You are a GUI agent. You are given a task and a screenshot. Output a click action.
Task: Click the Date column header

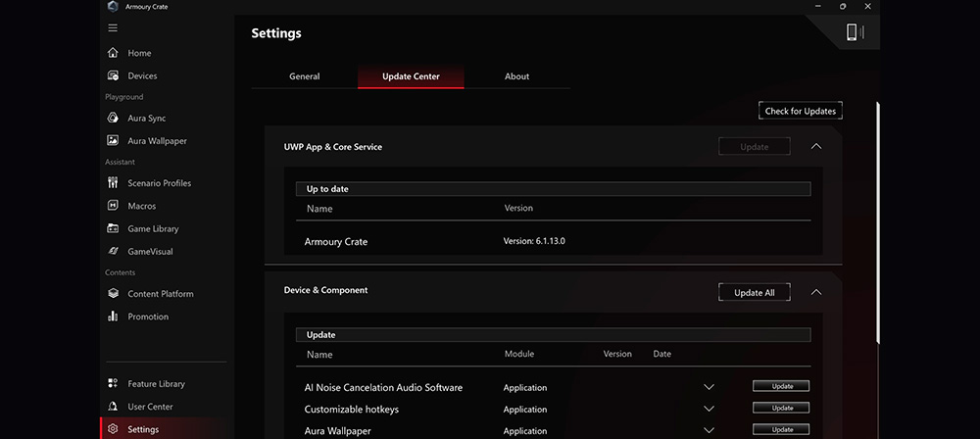click(661, 354)
